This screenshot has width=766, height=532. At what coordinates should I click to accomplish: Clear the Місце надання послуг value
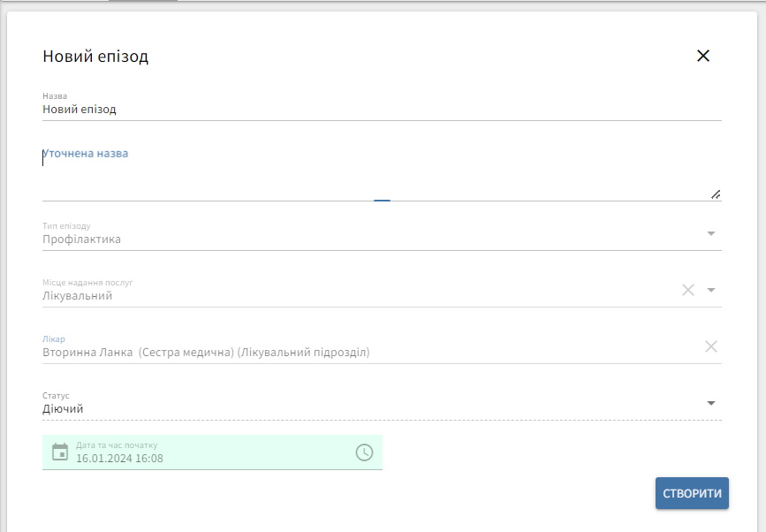coord(688,290)
